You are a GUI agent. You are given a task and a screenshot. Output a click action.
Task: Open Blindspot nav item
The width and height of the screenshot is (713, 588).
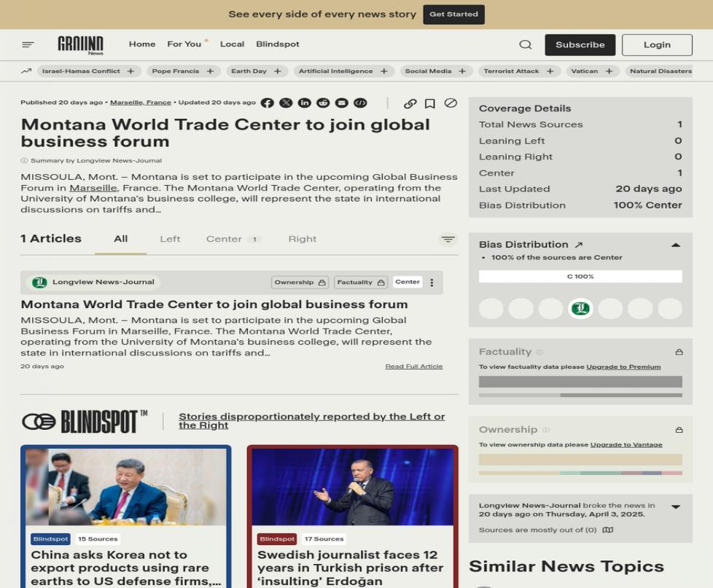pyautogui.click(x=277, y=44)
